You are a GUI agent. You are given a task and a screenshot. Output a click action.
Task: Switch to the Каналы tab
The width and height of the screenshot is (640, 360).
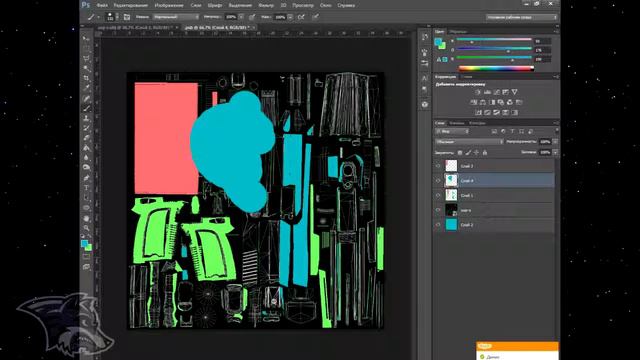point(457,123)
